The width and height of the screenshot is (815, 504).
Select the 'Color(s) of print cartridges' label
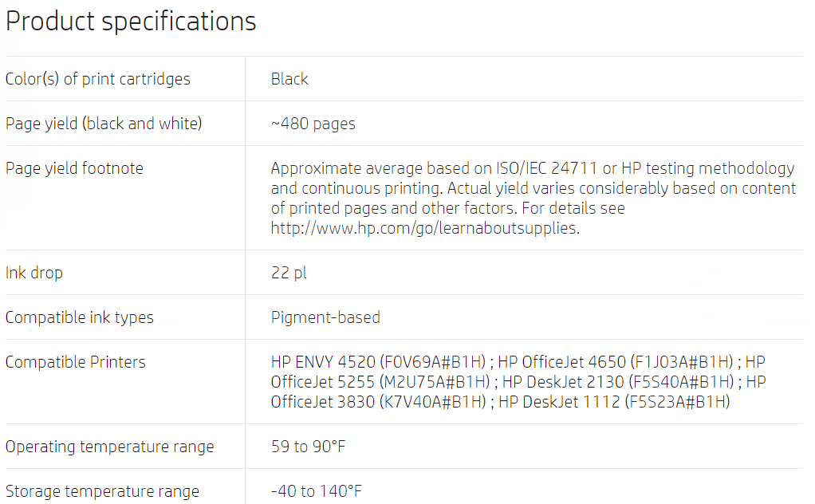click(x=98, y=79)
